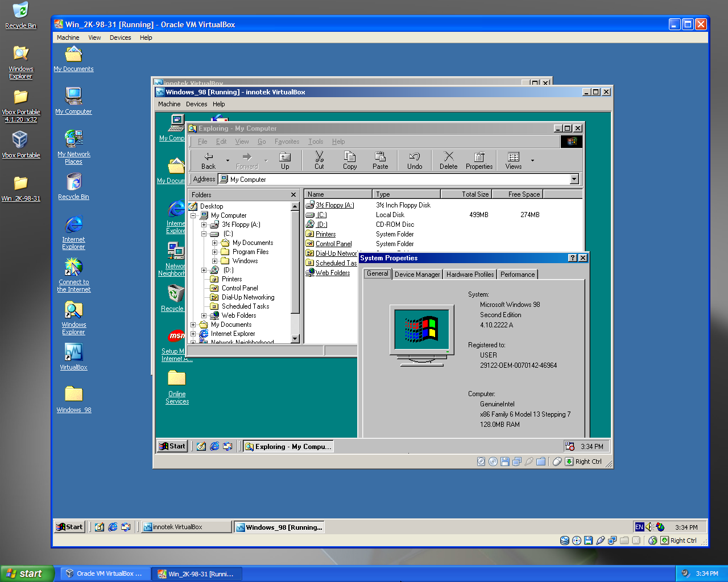The image size is (728, 582).
Task: Expand 3½ Floppy (A:) node in Folders tree
Action: click(x=204, y=225)
